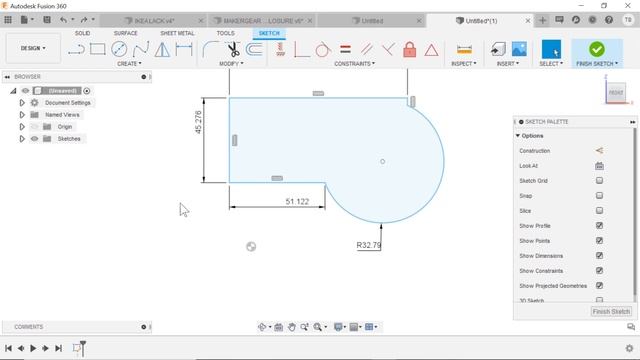Click the green Finish Sketch checkmark

[597, 49]
